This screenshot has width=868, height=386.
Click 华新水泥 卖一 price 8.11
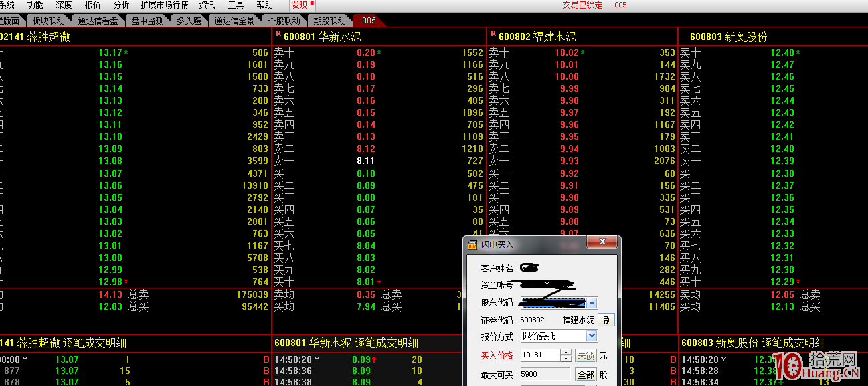tap(366, 161)
